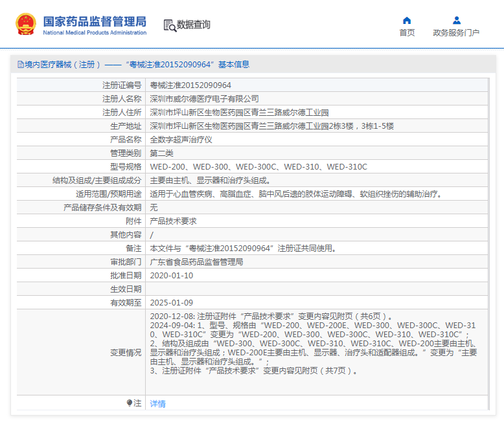
Task: Click the line 3、注册证附件…共7页
Action: [253, 371]
